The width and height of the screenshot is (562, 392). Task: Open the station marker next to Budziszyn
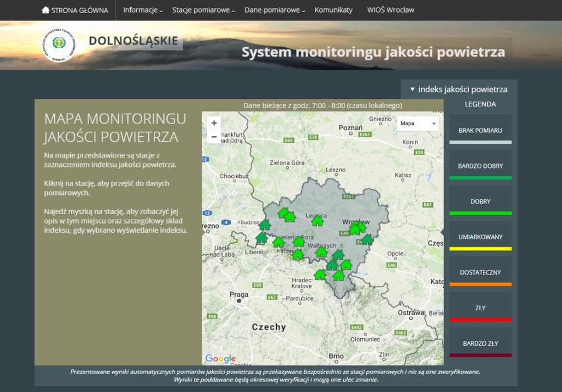265,225
